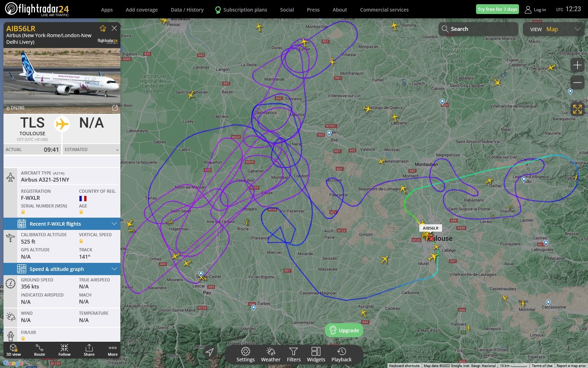Open the Widgets panel
The height and width of the screenshot is (368, 588).
pyautogui.click(x=316, y=354)
